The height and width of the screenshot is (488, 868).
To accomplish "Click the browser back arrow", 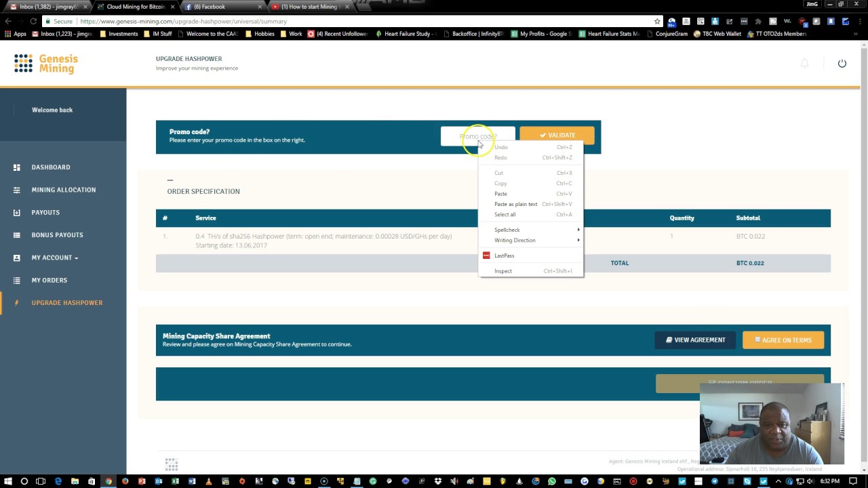I will click(8, 21).
